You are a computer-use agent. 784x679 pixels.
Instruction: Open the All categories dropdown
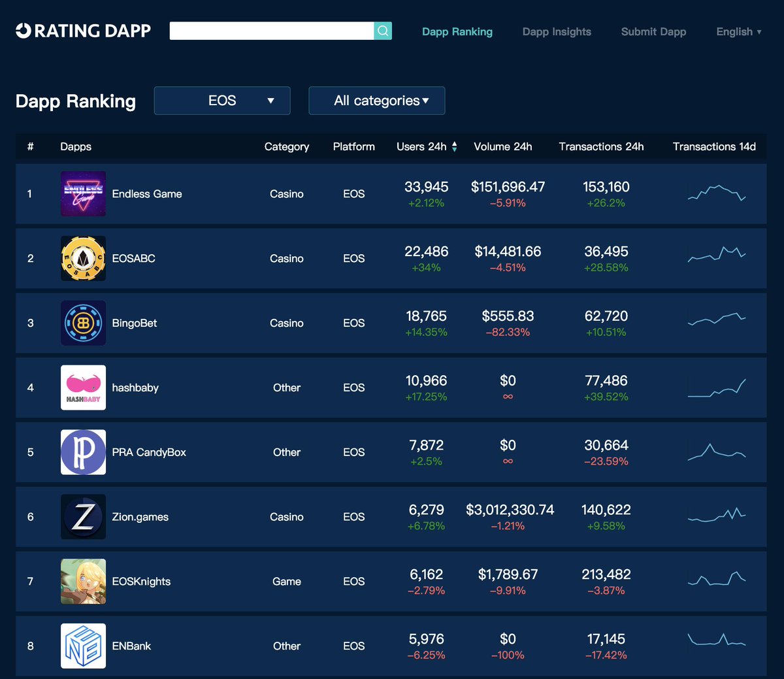(377, 101)
